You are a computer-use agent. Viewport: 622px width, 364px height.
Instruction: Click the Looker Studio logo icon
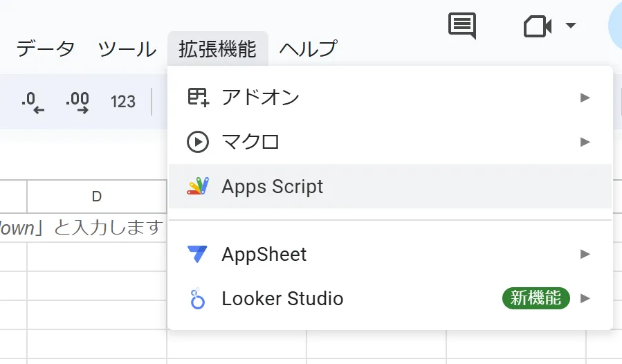(x=197, y=299)
